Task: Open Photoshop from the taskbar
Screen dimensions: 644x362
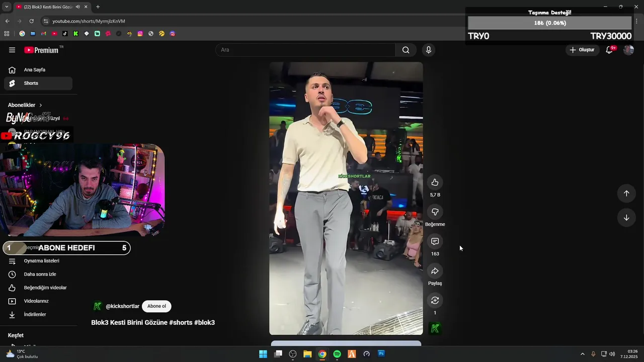Action: click(381, 354)
